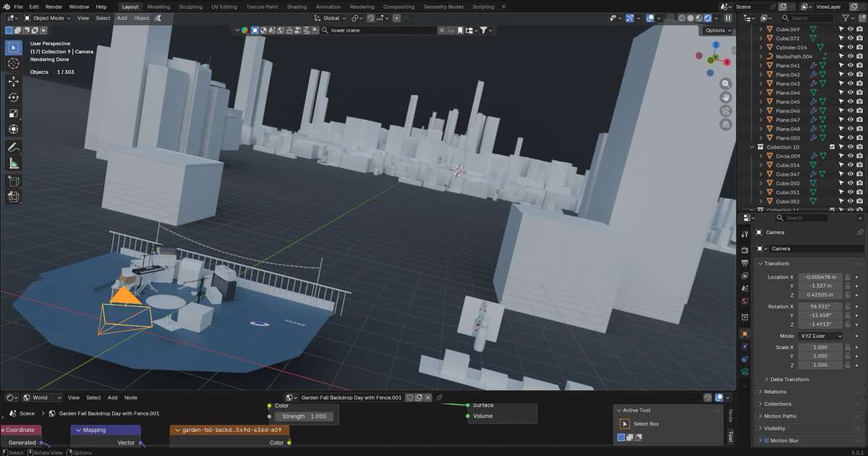Toggle camera view with the camera icon
868x456 pixels.
pos(726,111)
